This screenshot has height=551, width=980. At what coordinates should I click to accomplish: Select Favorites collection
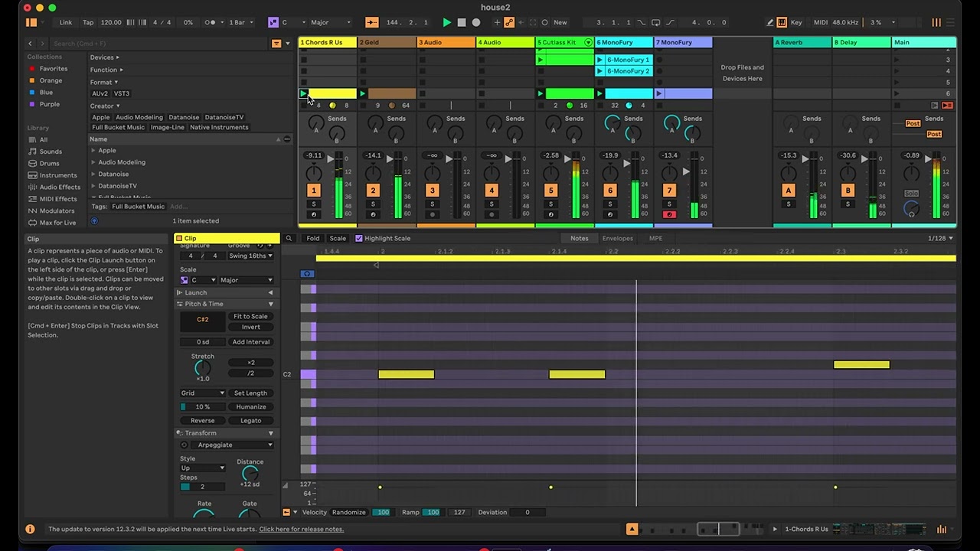53,69
